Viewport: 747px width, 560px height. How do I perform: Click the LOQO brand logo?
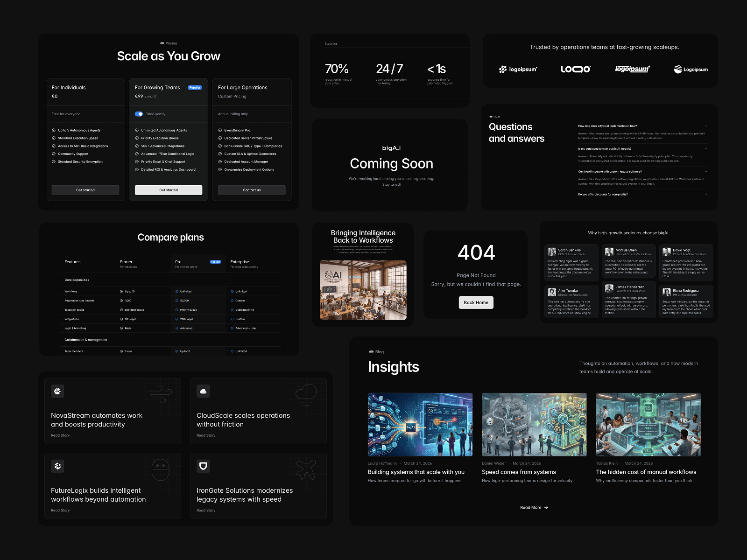coord(575,69)
